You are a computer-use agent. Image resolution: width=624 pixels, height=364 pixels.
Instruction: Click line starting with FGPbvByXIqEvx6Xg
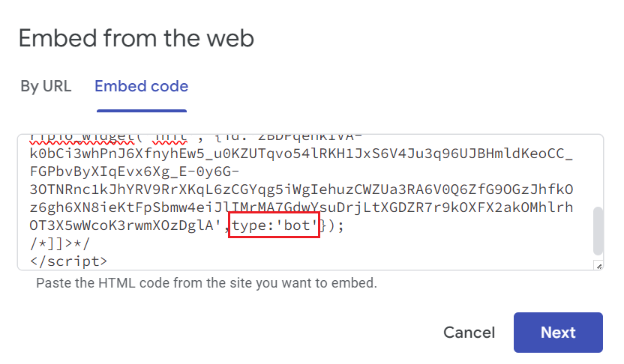click(x=134, y=172)
